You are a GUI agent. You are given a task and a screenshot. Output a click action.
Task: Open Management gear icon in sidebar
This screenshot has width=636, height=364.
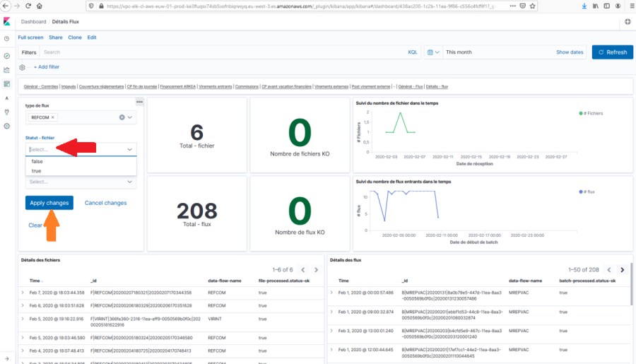(6, 126)
